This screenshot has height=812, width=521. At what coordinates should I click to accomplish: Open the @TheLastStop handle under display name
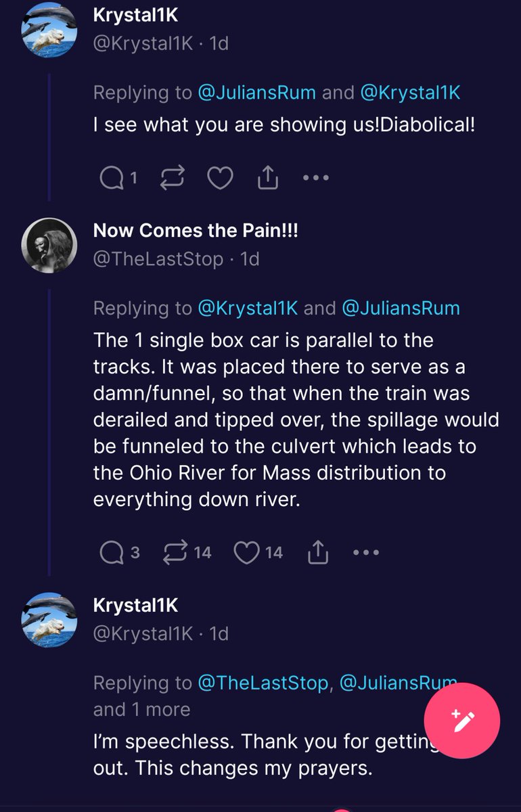[158, 258]
